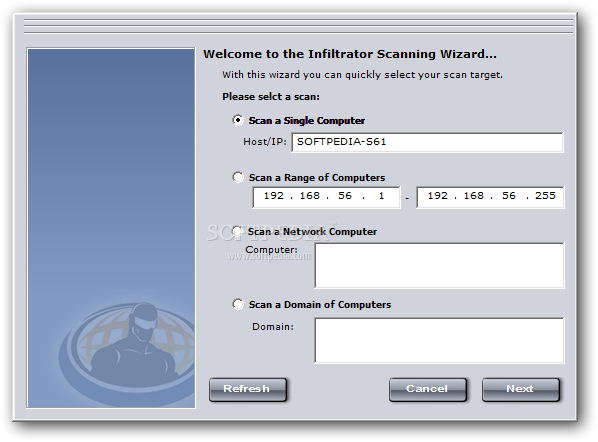Click the end IP field 192.168.56.255
The image size is (598, 442).
click(x=490, y=197)
